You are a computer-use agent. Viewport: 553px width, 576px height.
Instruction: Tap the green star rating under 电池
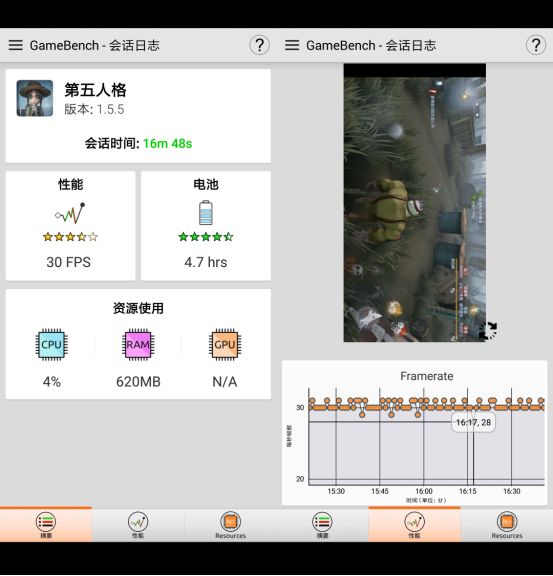(x=205, y=237)
